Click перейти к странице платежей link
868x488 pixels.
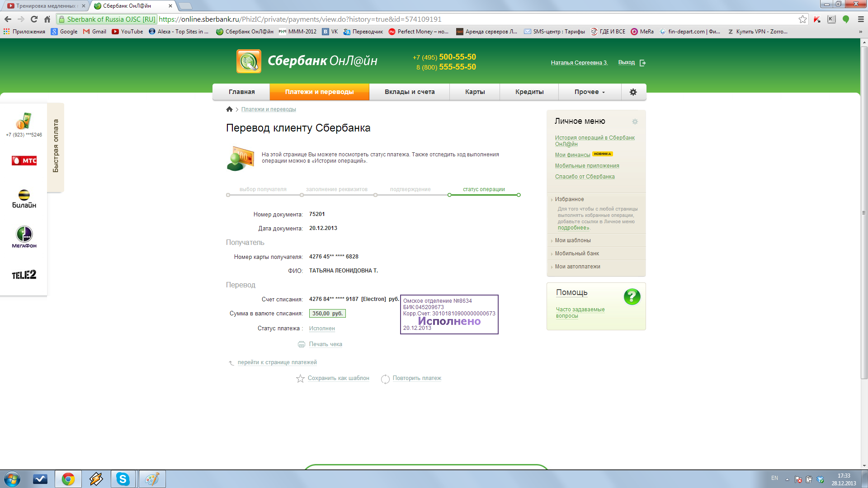(x=277, y=362)
